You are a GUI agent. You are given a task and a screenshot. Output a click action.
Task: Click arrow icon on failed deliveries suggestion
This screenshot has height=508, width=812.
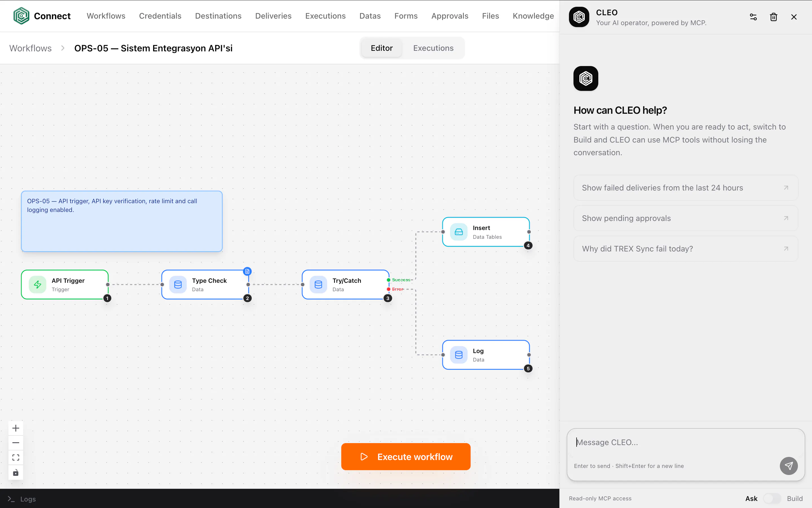[x=786, y=187]
